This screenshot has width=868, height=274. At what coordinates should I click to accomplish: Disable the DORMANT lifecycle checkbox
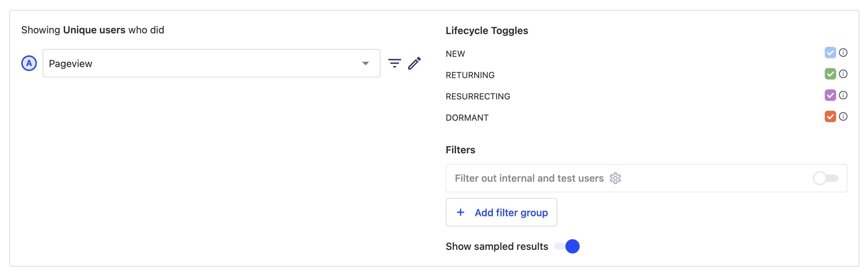(x=830, y=116)
